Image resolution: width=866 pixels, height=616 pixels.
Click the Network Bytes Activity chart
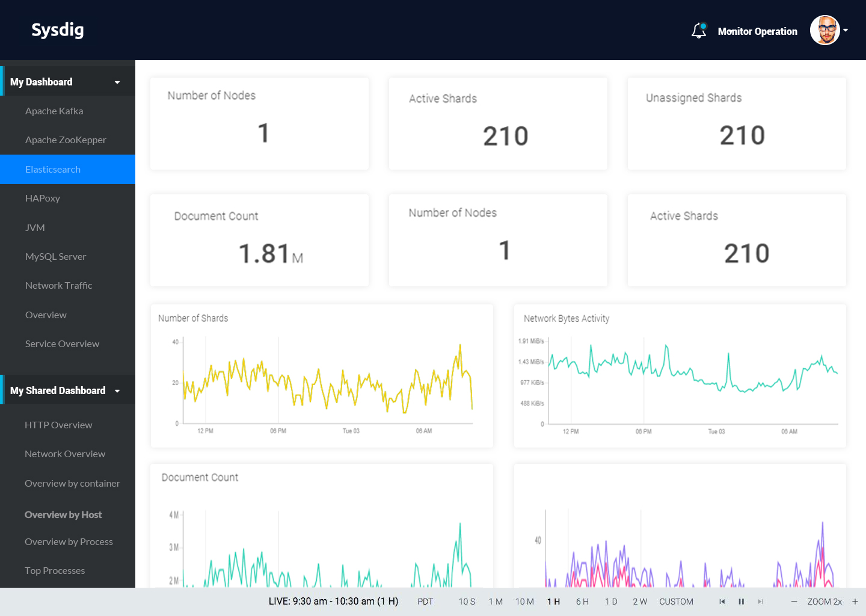(x=680, y=376)
